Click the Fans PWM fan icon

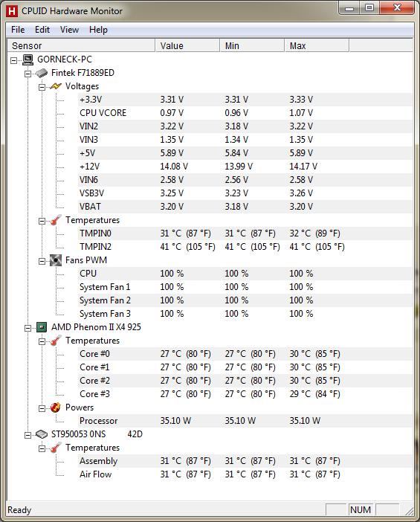pos(56,260)
